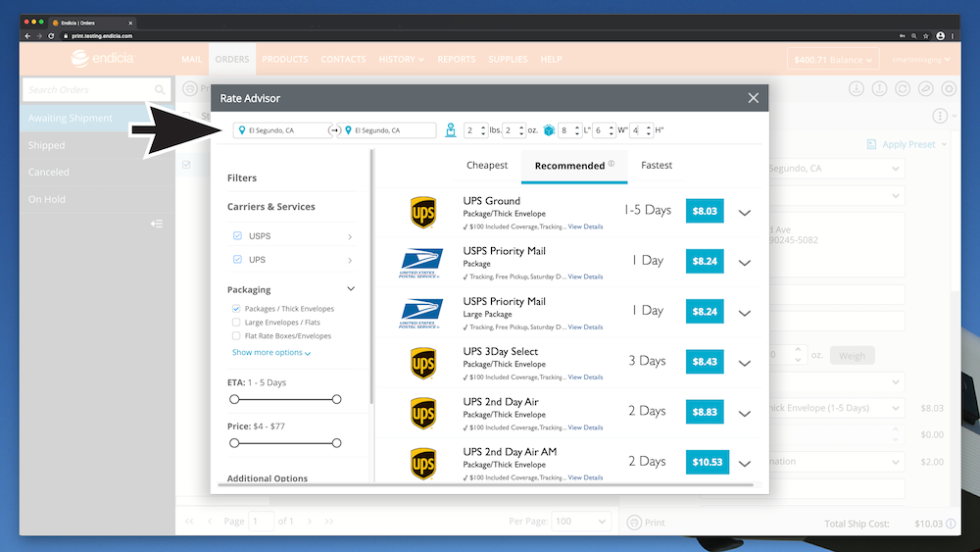Image resolution: width=980 pixels, height=552 pixels.
Task: Uncheck Packages / Thick Envelopes
Action: coord(236,308)
